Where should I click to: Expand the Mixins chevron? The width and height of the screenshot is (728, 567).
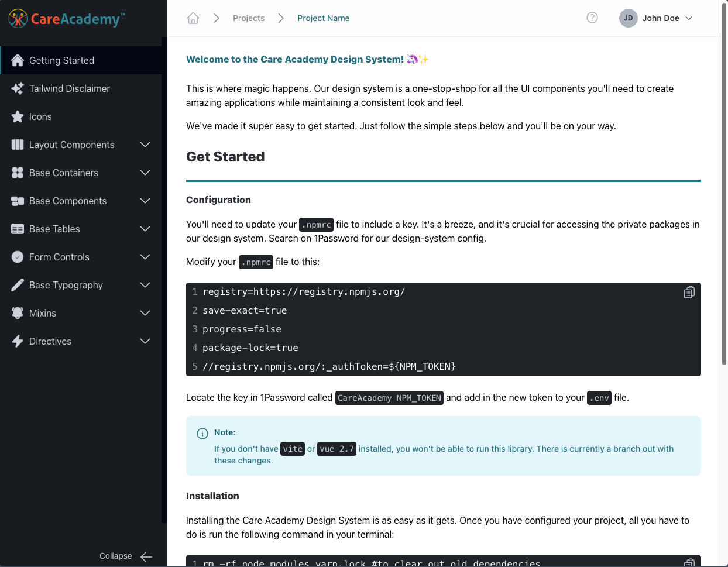coord(145,313)
